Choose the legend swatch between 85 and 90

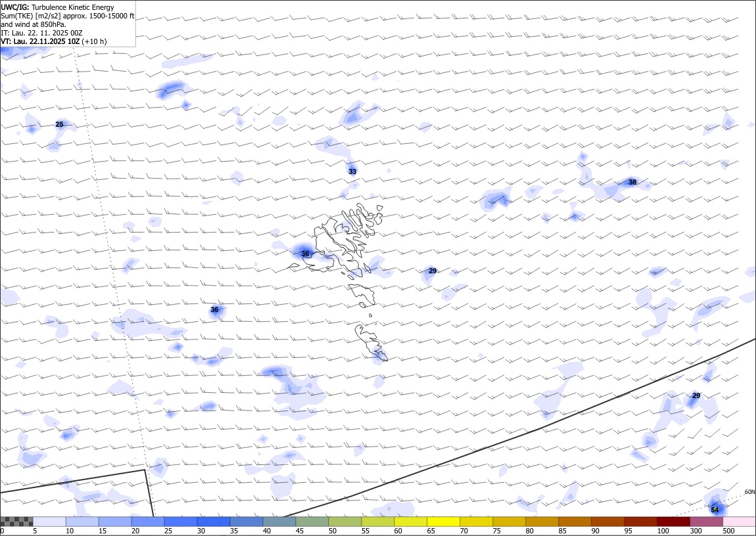[x=575, y=522]
